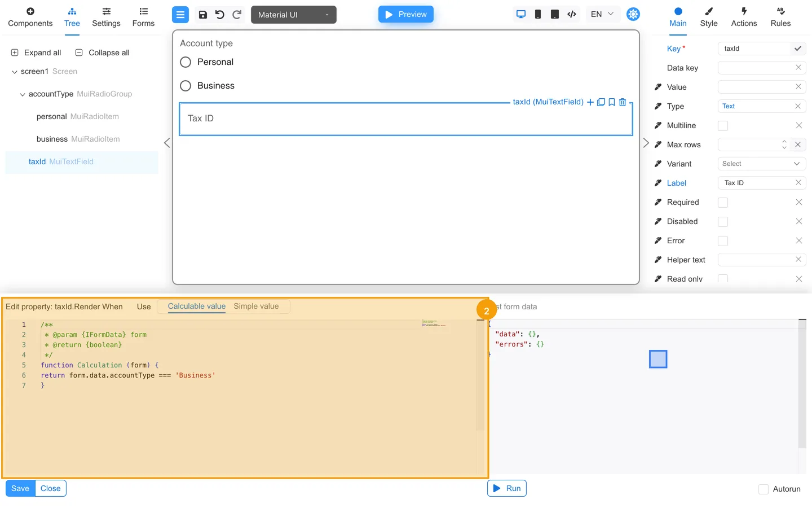The height and width of the screenshot is (508, 812).
Task: Select the Business radio option
Action: coord(186,86)
